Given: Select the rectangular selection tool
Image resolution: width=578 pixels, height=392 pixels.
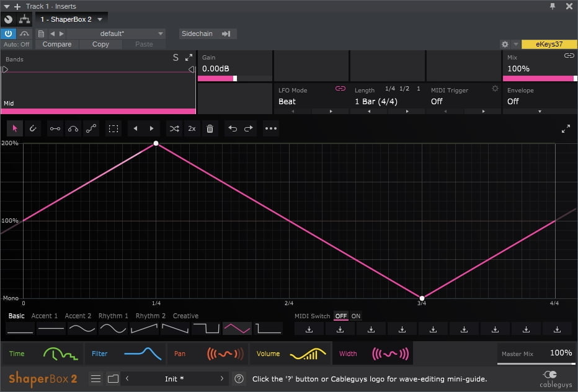Looking at the screenshot, I should click(x=113, y=128).
